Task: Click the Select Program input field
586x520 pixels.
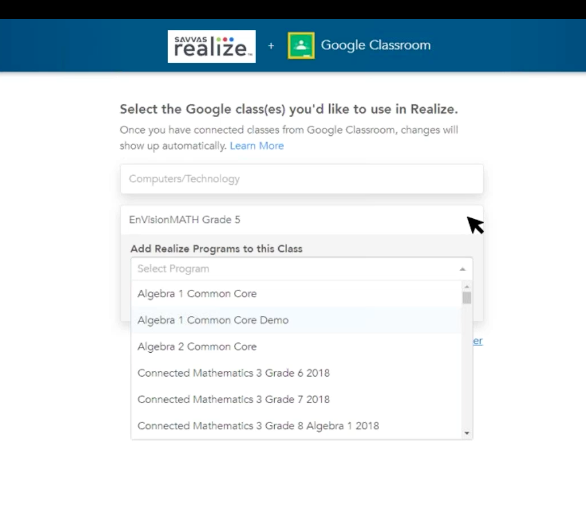Action: (x=302, y=269)
